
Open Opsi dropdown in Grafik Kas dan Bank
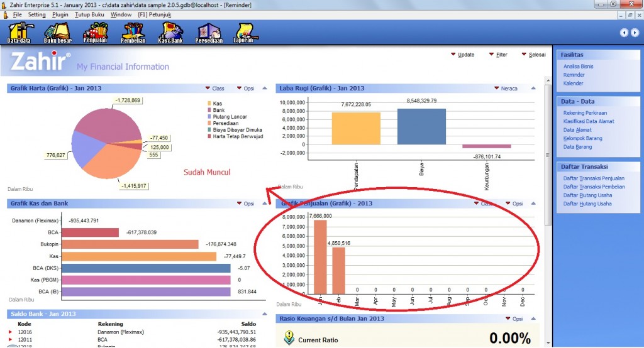[x=245, y=204]
